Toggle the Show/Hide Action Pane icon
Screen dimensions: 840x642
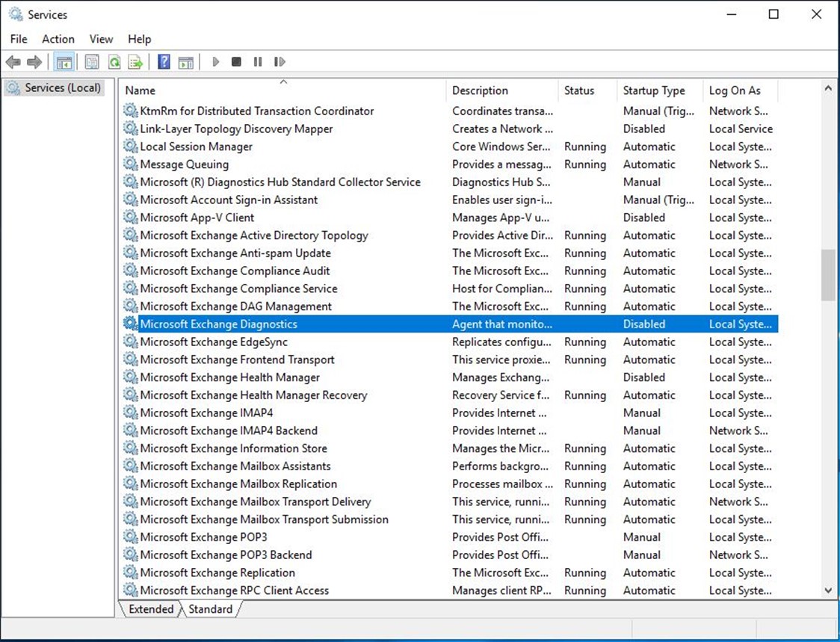[185, 62]
